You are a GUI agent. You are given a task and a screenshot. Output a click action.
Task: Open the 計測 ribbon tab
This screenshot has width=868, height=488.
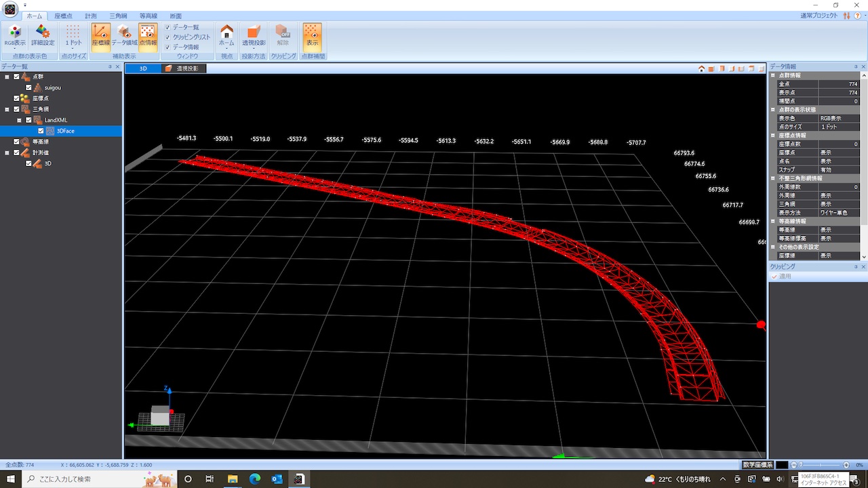(91, 16)
